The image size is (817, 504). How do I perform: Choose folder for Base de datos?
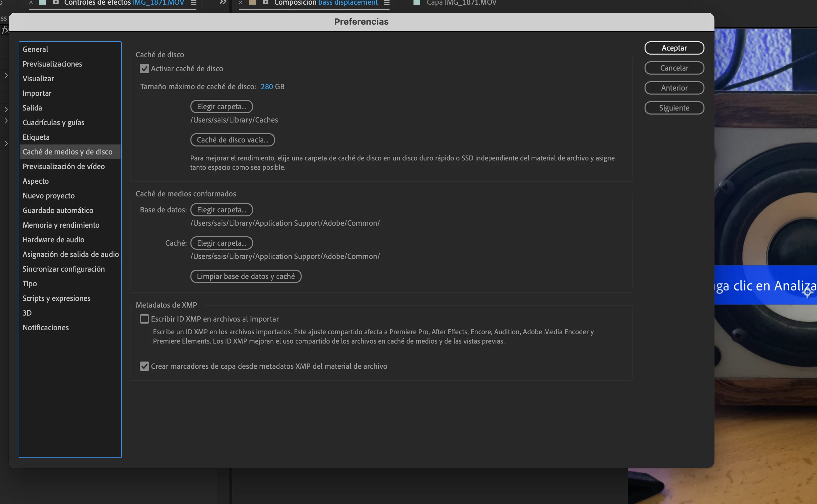pyautogui.click(x=221, y=210)
